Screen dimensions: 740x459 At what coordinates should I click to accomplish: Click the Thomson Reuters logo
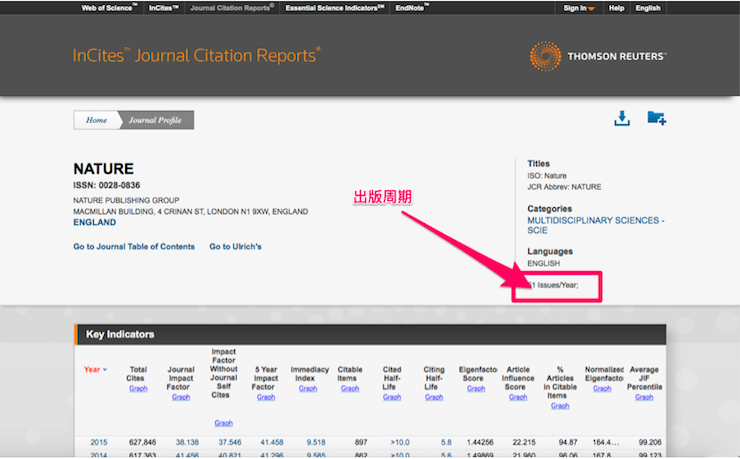(x=598, y=56)
